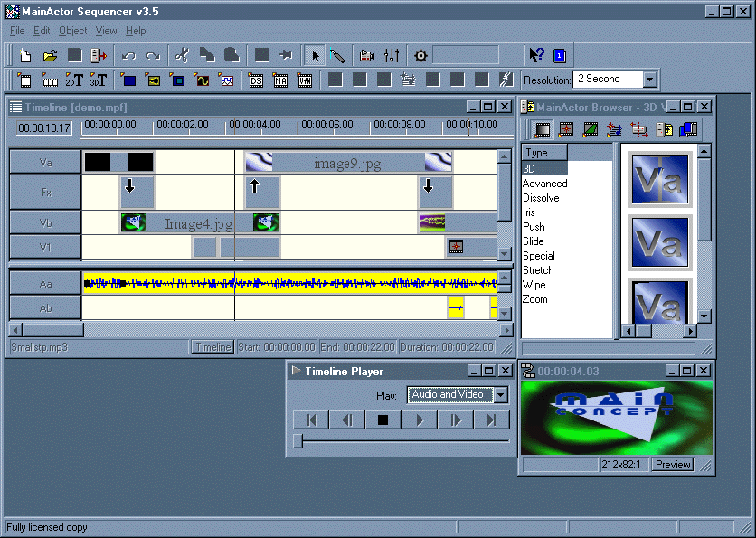Viewport: 756px width, 538px height.
Task: Click the sparkle effects toolbar icon
Action: pyautogui.click(x=408, y=80)
